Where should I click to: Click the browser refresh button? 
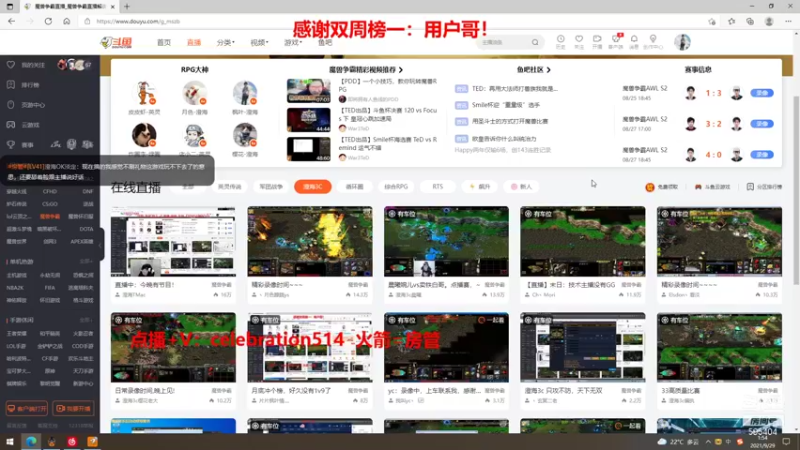(48, 21)
